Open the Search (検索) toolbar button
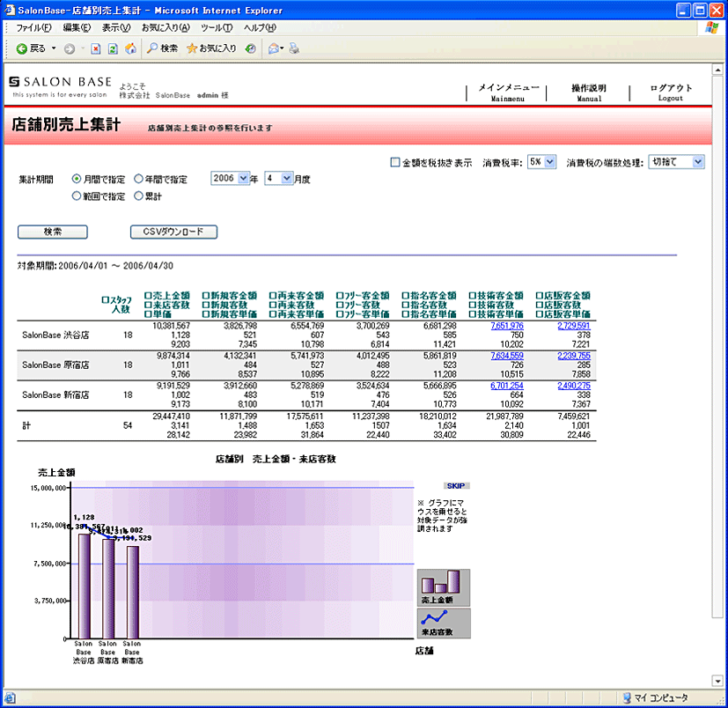Image resolution: width=728 pixels, height=708 pixels. click(x=163, y=48)
